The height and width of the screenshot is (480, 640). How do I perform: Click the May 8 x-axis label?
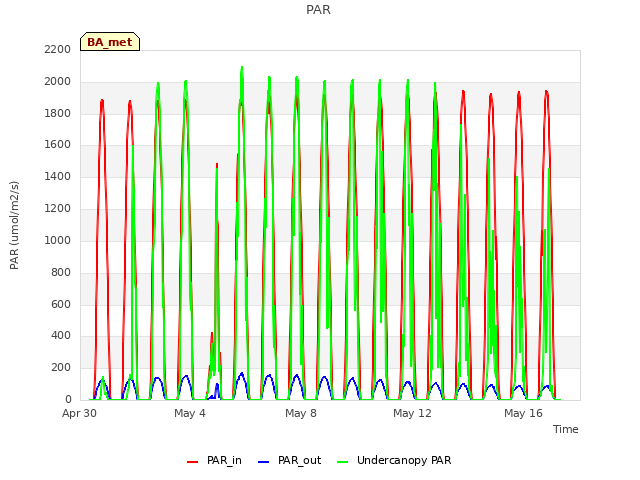click(x=301, y=413)
